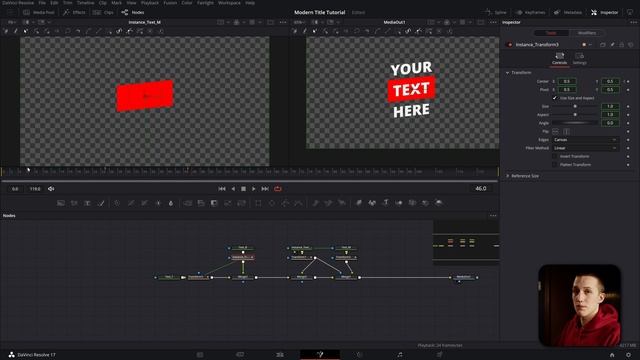
Task: Toggle horizontal Flip button
Action: click(x=556, y=131)
